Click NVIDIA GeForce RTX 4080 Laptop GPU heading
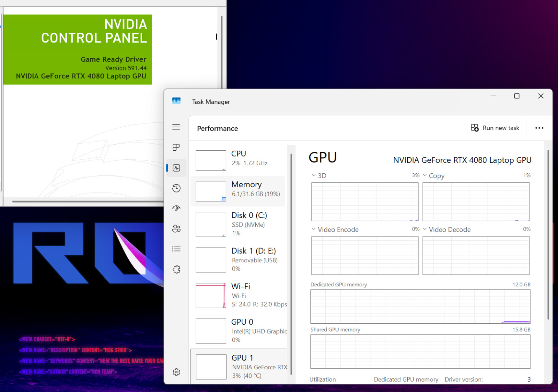 (462, 160)
